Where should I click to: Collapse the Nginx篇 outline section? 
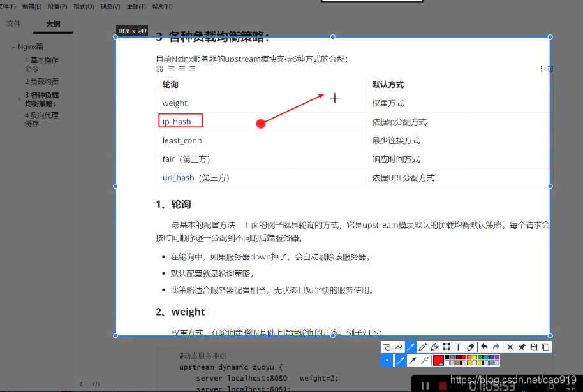point(14,46)
